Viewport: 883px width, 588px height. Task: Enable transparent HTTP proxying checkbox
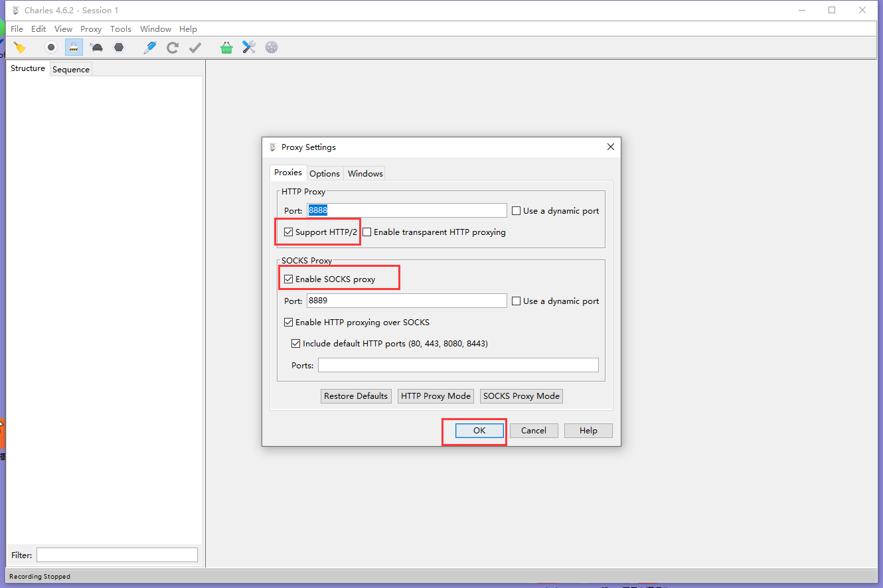[x=366, y=232]
